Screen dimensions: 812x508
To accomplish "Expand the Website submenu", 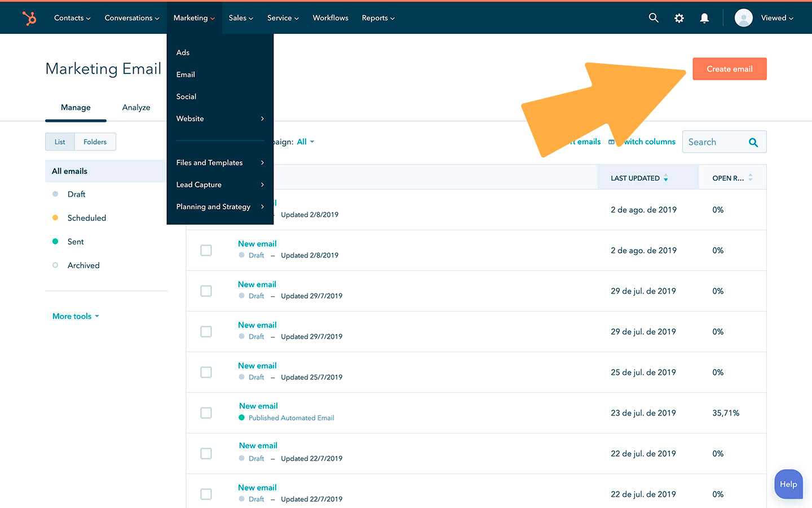I will (220, 119).
